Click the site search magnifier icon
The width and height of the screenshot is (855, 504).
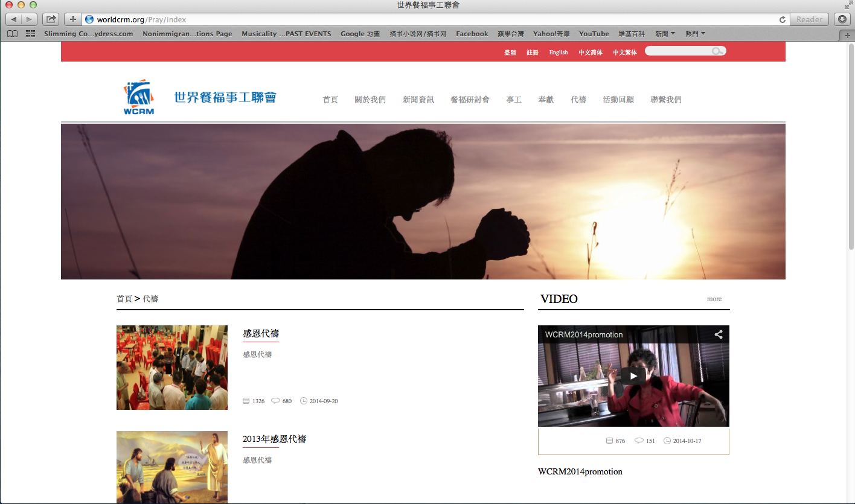717,51
